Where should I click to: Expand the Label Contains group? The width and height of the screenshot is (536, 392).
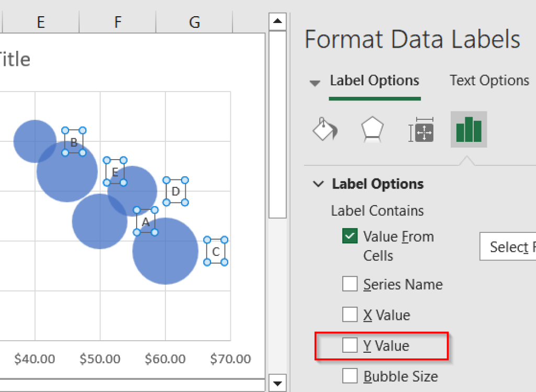377,210
